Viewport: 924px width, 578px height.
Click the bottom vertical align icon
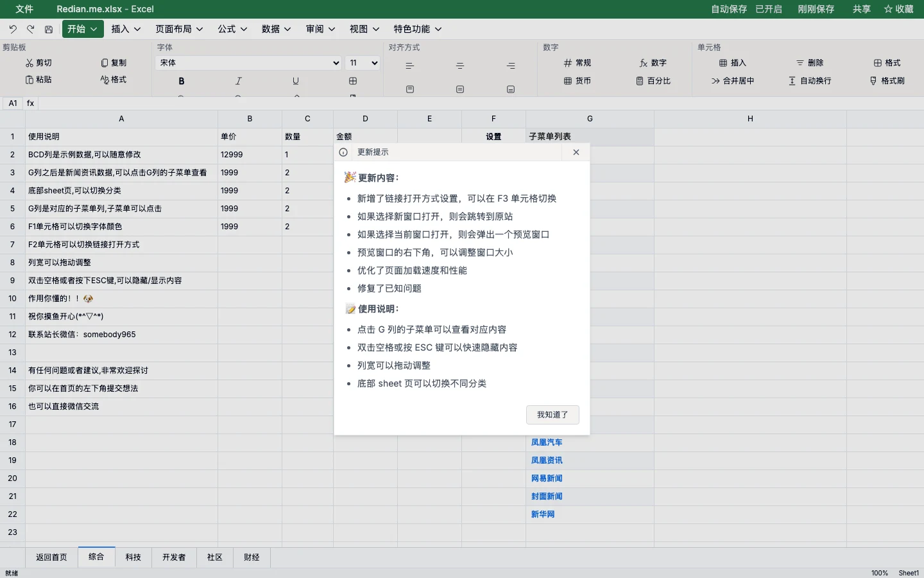pyautogui.click(x=511, y=89)
